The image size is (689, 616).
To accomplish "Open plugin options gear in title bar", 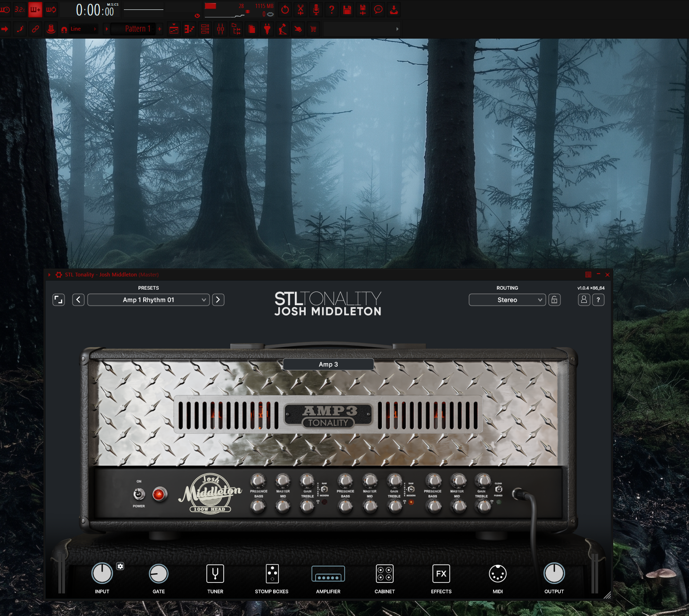I will pyautogui.click(x=59, y=275).
